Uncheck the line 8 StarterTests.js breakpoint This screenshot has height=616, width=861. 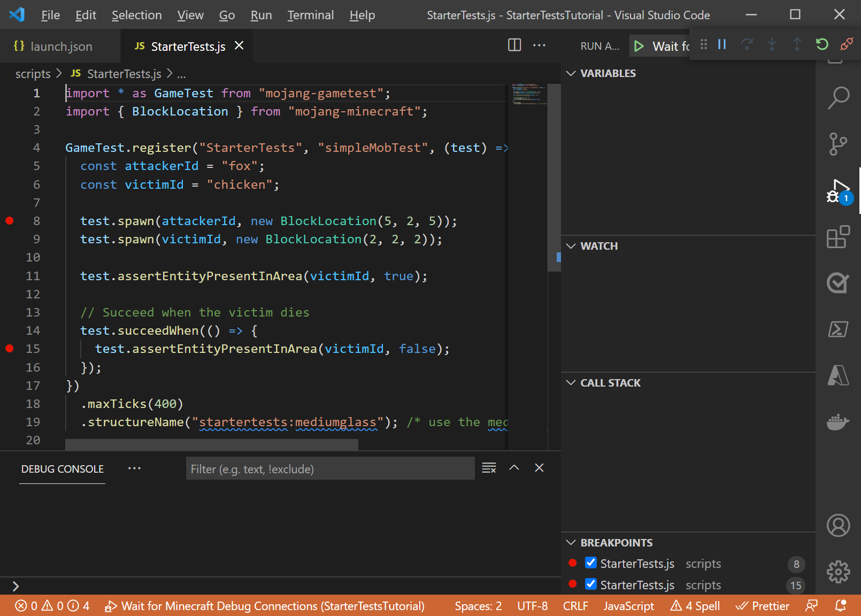591,563
